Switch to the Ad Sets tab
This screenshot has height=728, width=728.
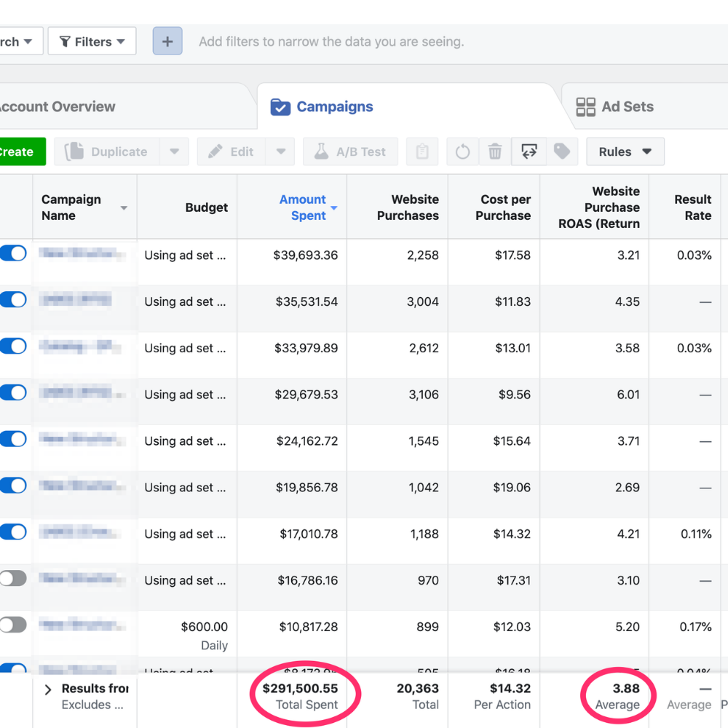[615, 107]
